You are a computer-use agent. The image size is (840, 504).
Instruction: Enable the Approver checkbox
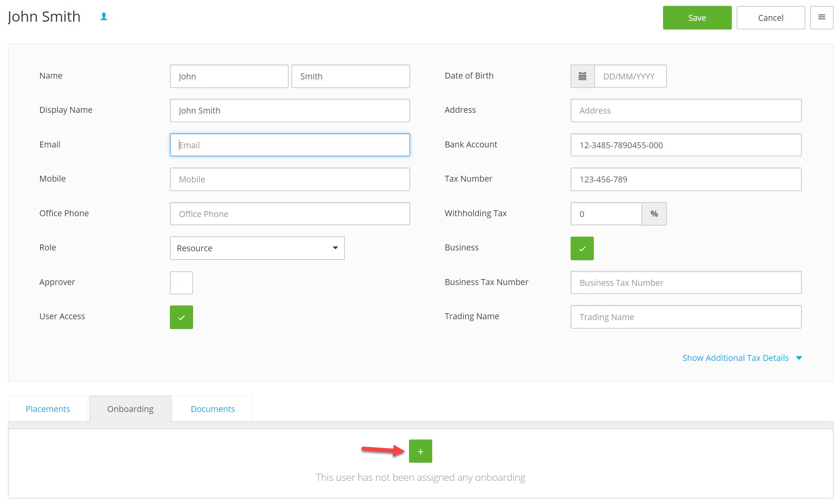[181, 283]
